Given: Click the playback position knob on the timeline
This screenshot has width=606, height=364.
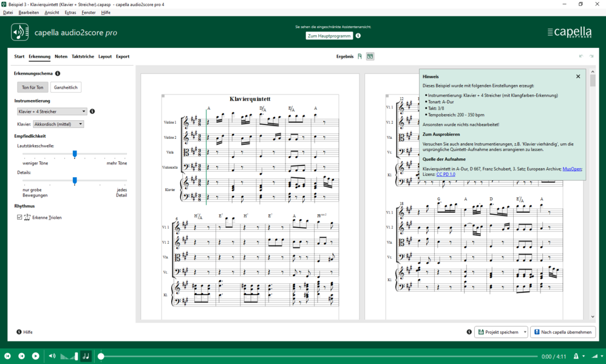Looking at the screenshot, I should point(101,356).
